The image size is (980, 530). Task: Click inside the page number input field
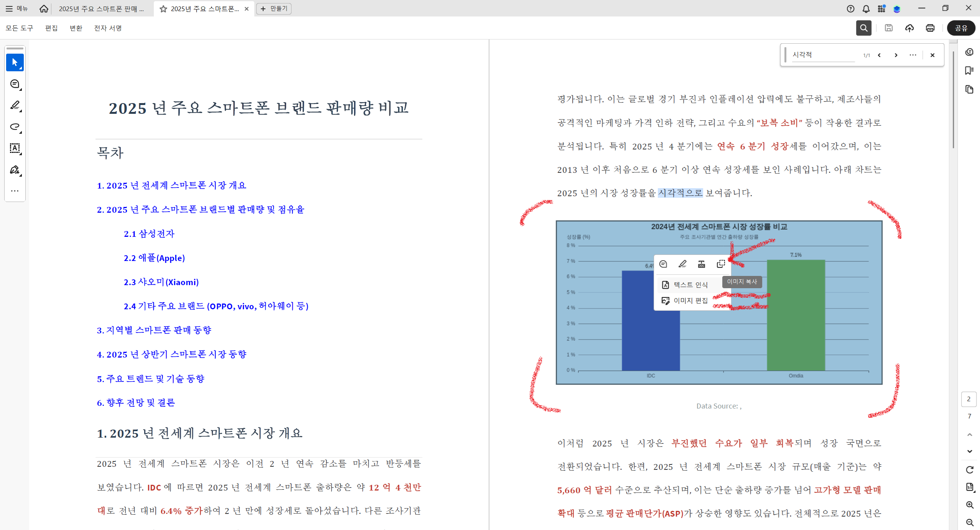[968, 399]
